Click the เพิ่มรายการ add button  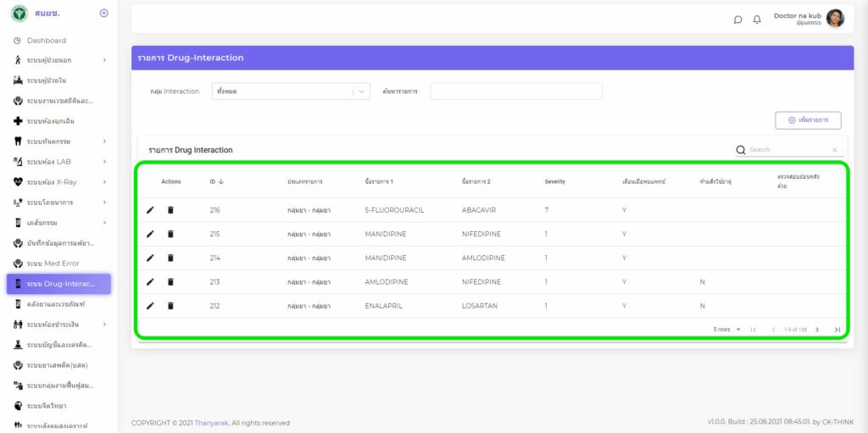pyautogui.click(x=808, y=120)
